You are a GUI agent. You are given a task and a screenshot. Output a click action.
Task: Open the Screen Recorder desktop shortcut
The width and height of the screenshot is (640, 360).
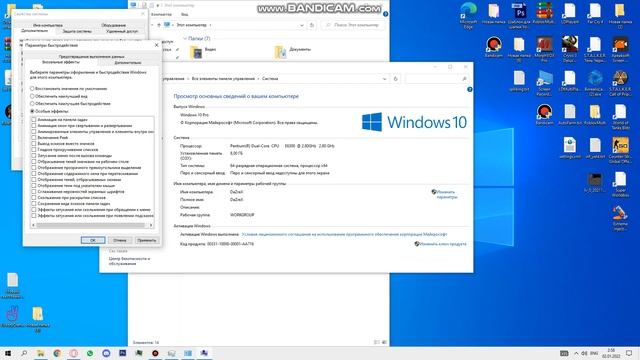(544, 83)
